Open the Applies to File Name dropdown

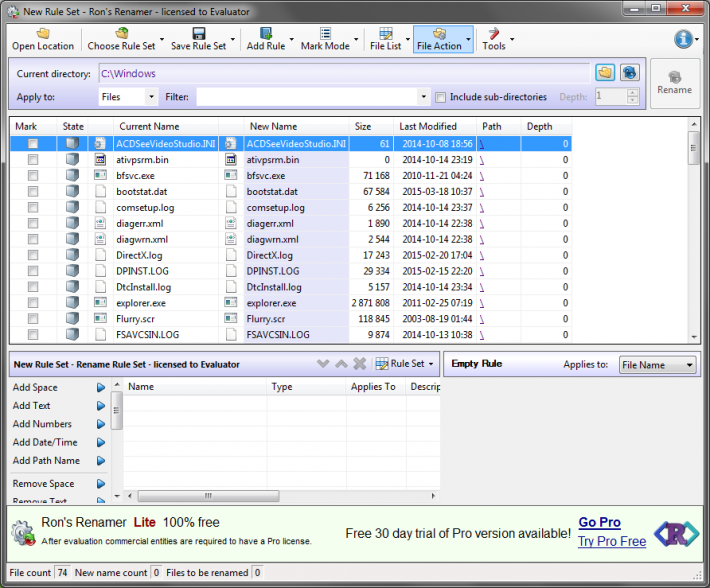pyautogui.click(x=657, y=365)
